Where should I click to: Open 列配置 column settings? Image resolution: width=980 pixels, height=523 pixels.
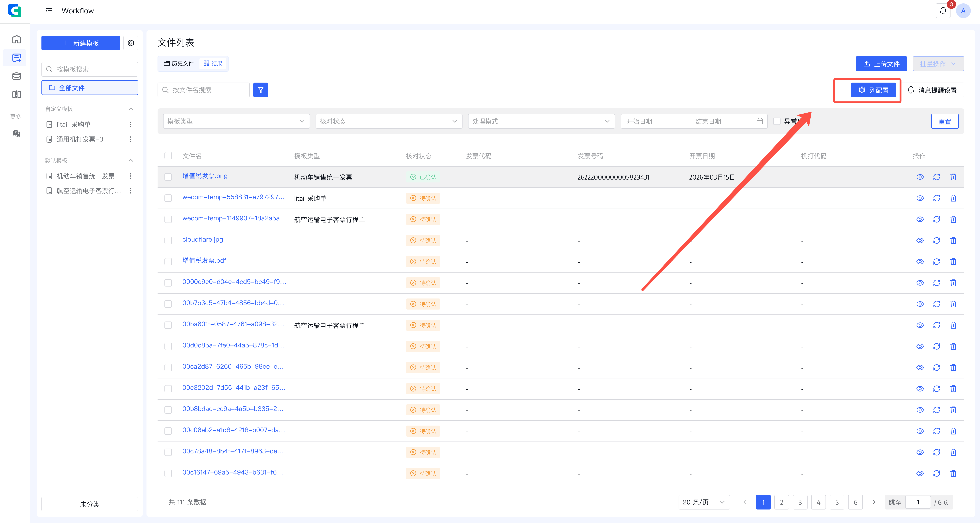point(873,90)
